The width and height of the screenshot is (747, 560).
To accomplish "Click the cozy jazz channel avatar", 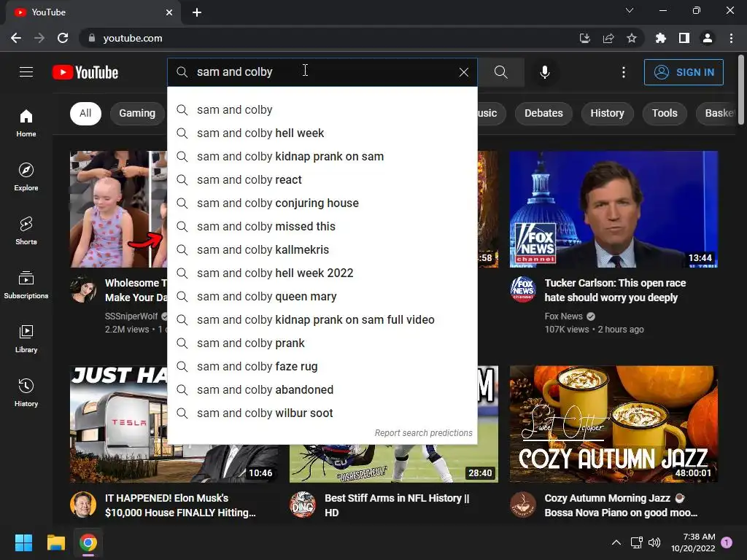I will click(523, 505).
